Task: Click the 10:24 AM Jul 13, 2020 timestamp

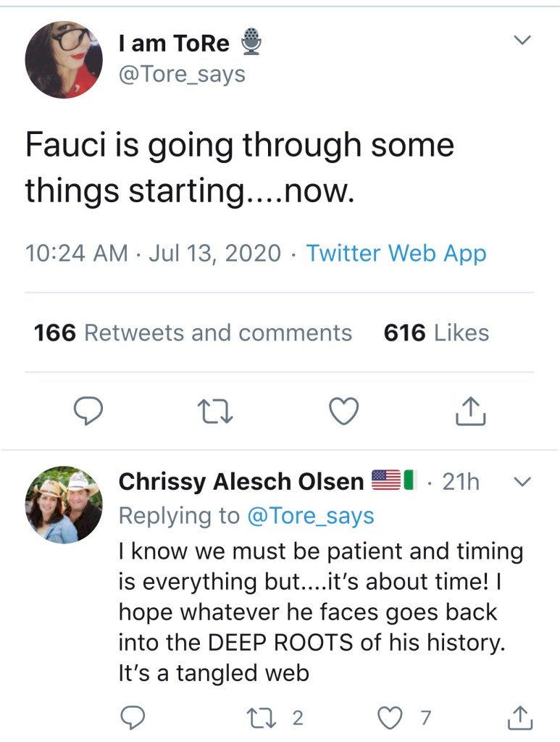Action: (153, 253)
